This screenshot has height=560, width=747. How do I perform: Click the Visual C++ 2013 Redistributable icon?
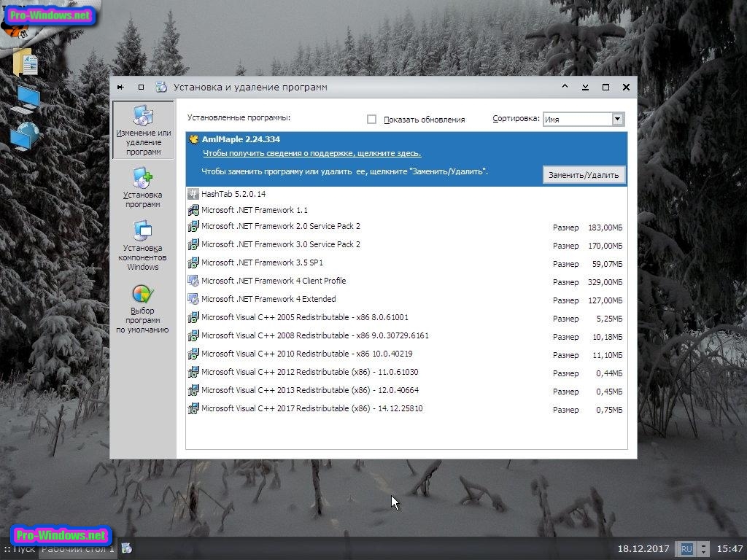(193, 390)
